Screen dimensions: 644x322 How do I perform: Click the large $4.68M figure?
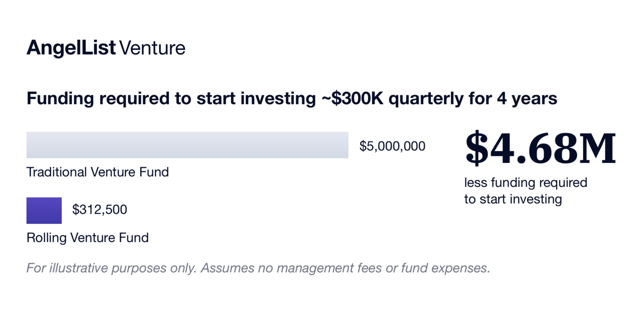[540, 148]
